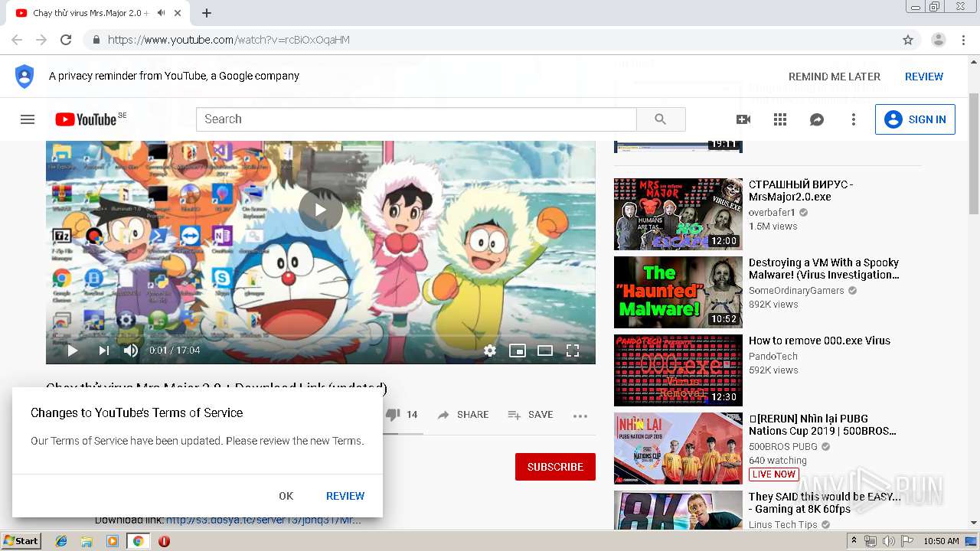Open Windows Explorer folder in taskbar
Screen dimensions: 980x551
click(x=87, y=541)
